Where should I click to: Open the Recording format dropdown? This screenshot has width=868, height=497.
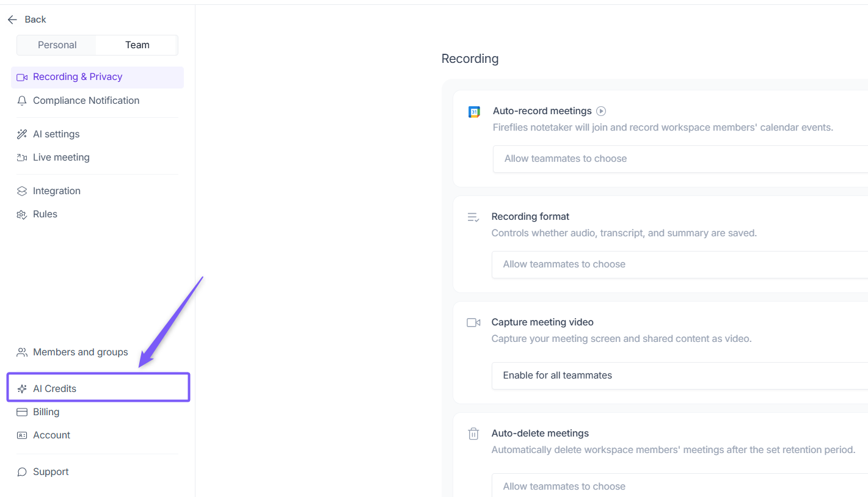(679, 264)
